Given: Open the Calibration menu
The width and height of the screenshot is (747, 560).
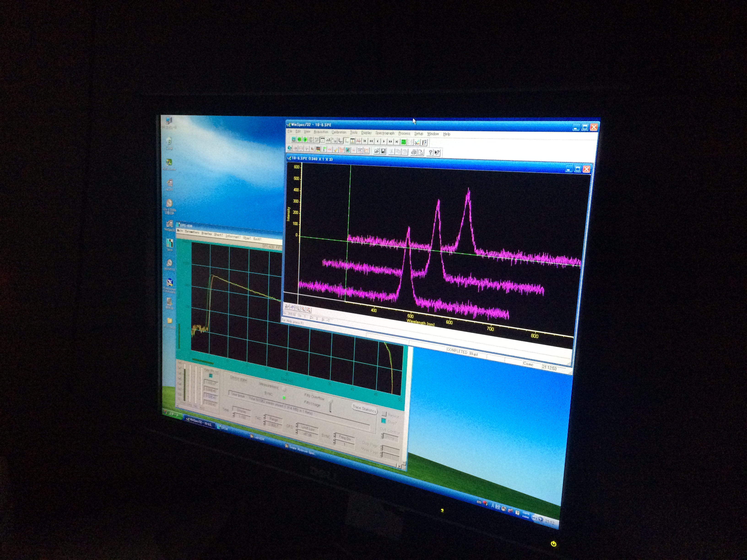Looking at the screenshot, I should [339, 132].
